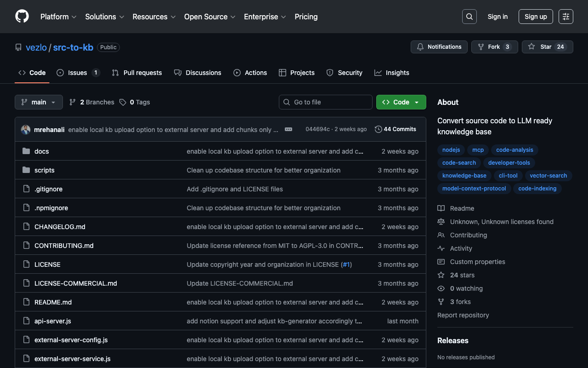Star the src-to-kb repository
The height and width of the screenshot is (368, 588).
click(547, 47)
